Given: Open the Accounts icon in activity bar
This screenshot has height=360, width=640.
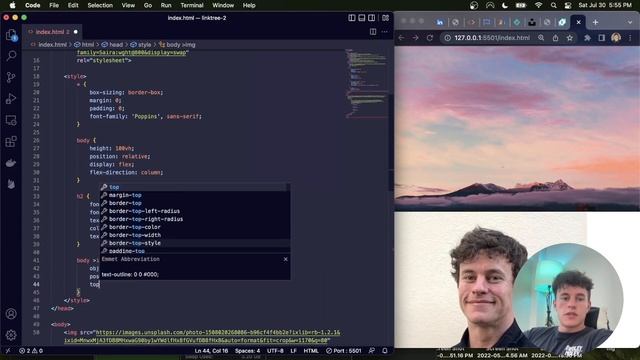Looking at the screenshot, I should (11, 313).
